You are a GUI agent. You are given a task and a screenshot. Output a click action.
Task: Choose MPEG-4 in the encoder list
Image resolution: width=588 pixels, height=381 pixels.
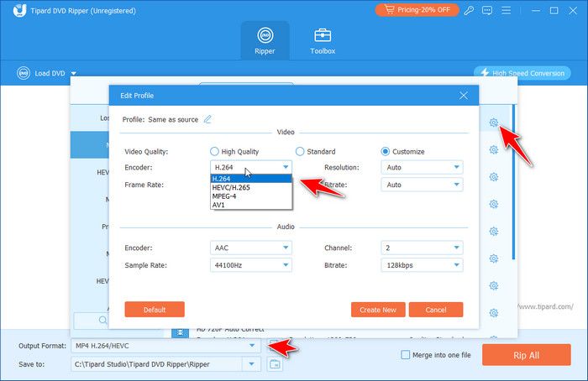point(251,196)
